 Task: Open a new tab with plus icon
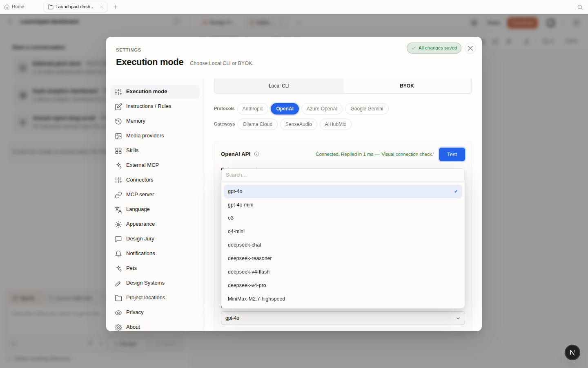pos(116,7)
